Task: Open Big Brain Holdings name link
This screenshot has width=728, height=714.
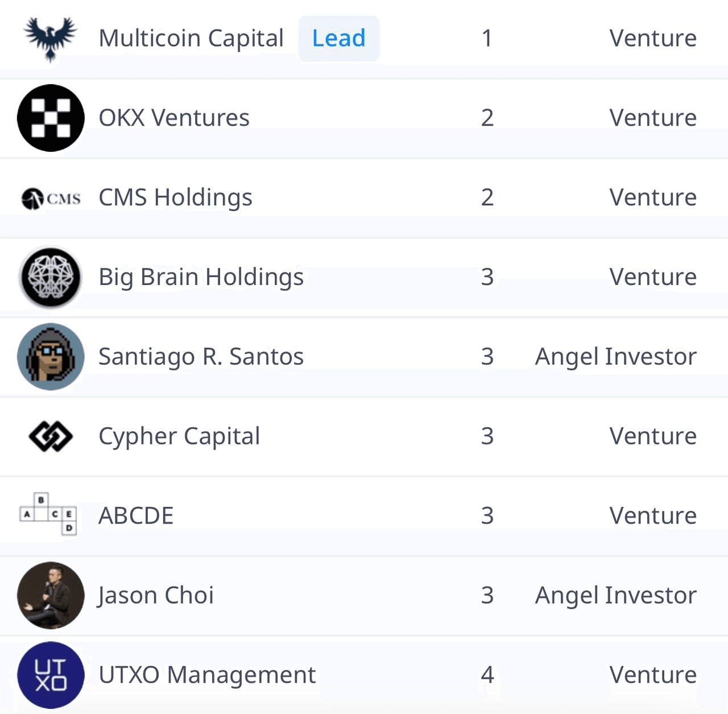Action: [x=201, y=278]
